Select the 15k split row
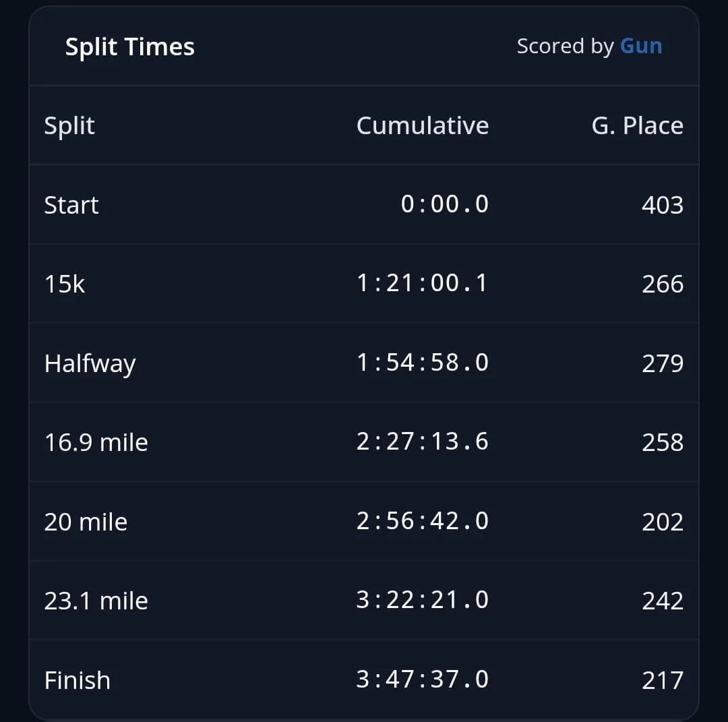 364,284
